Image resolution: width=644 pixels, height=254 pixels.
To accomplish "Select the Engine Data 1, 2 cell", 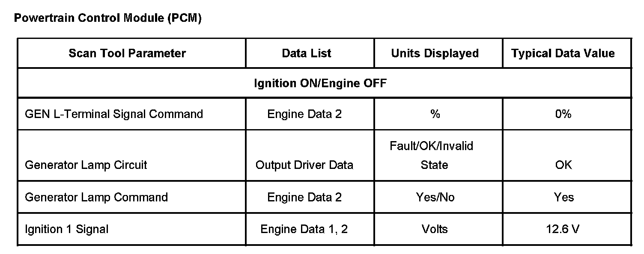I will 304,229.
